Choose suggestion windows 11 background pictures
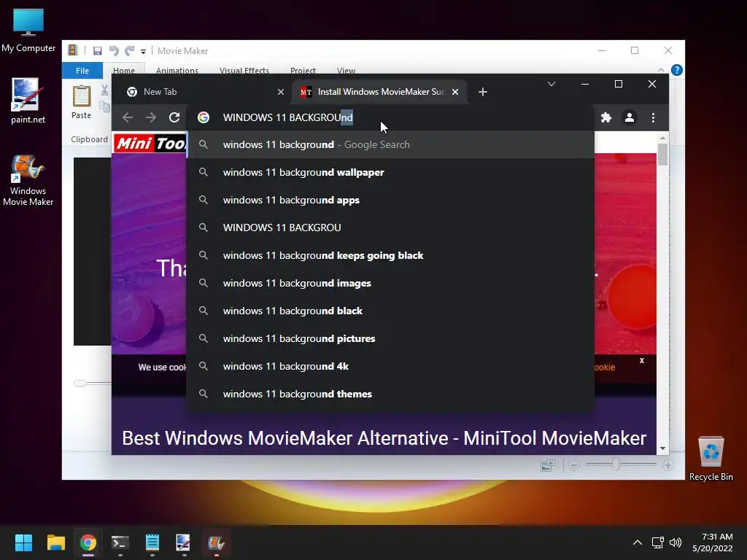747x560 pixels. tap(391, 338)
